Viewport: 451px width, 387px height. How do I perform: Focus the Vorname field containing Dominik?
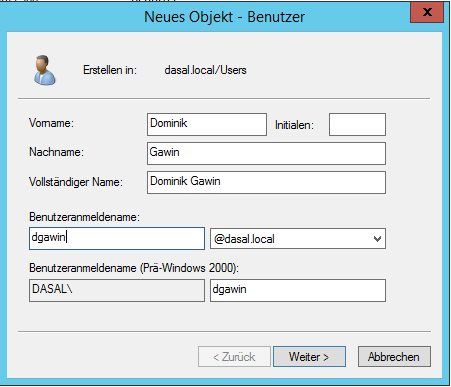pos(207,124)
